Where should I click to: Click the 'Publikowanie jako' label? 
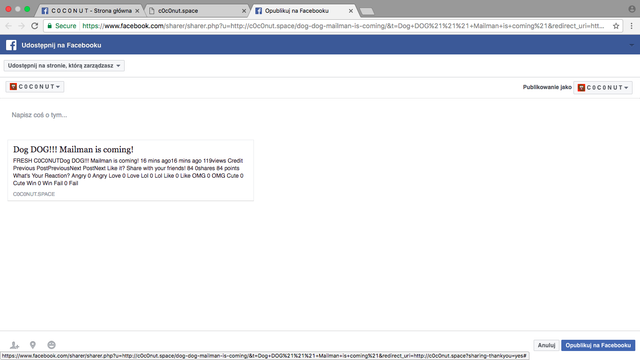547,87
